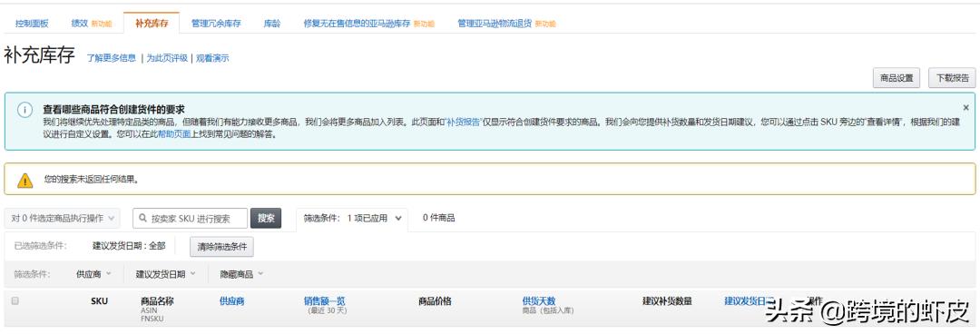
Task: Go to the 库龄 tab
Action: click(272, 24)
